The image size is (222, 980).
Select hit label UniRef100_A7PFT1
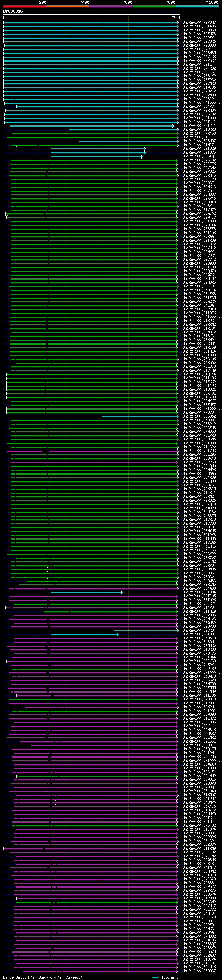(x=199, y=49)
